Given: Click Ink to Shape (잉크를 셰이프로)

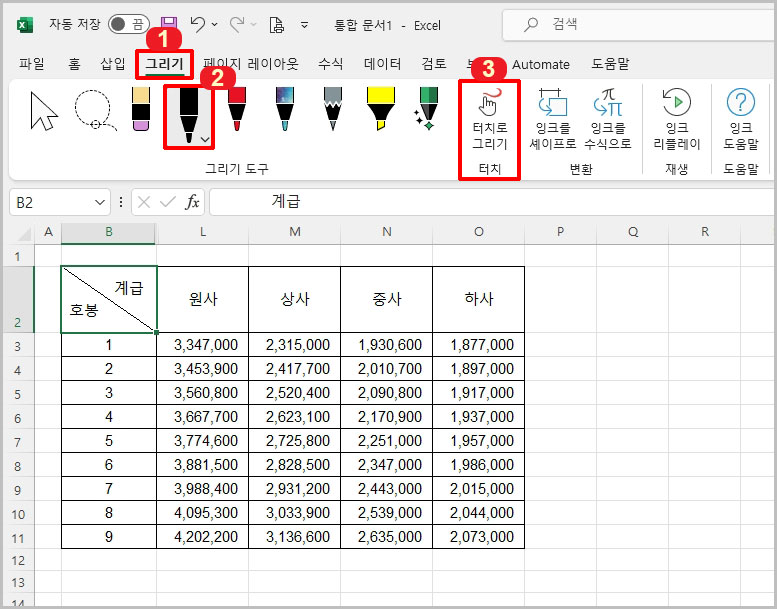Looking at the screenshot, I should click(x=553, y=119).
